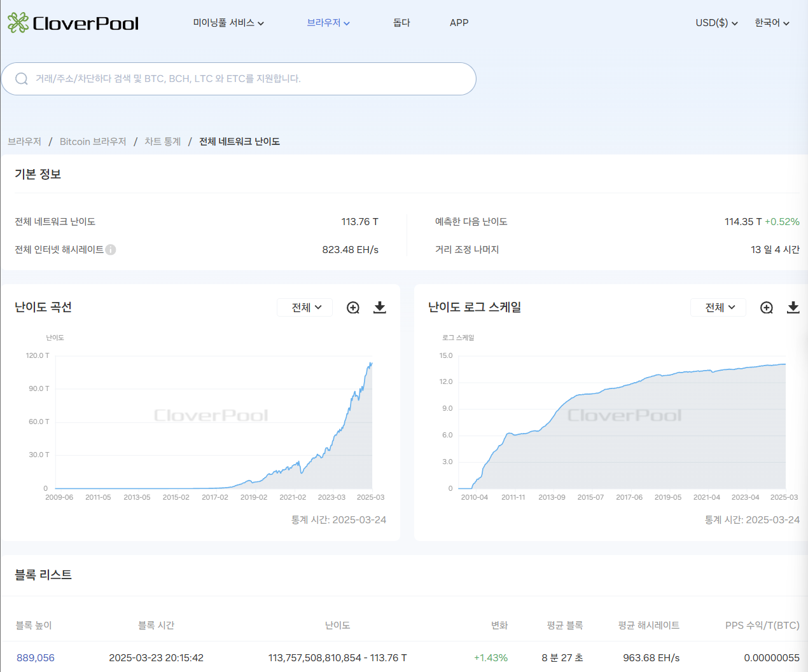Click the 블록 시간 column header
This screenshot has width=808, height=672.
(x=157, y=626)
